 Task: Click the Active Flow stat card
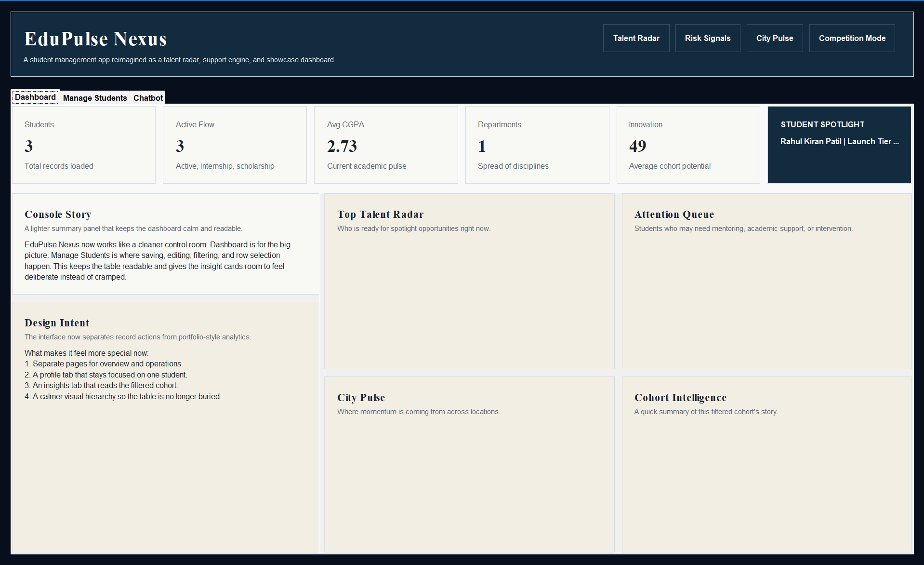click(x=235, y=145)
